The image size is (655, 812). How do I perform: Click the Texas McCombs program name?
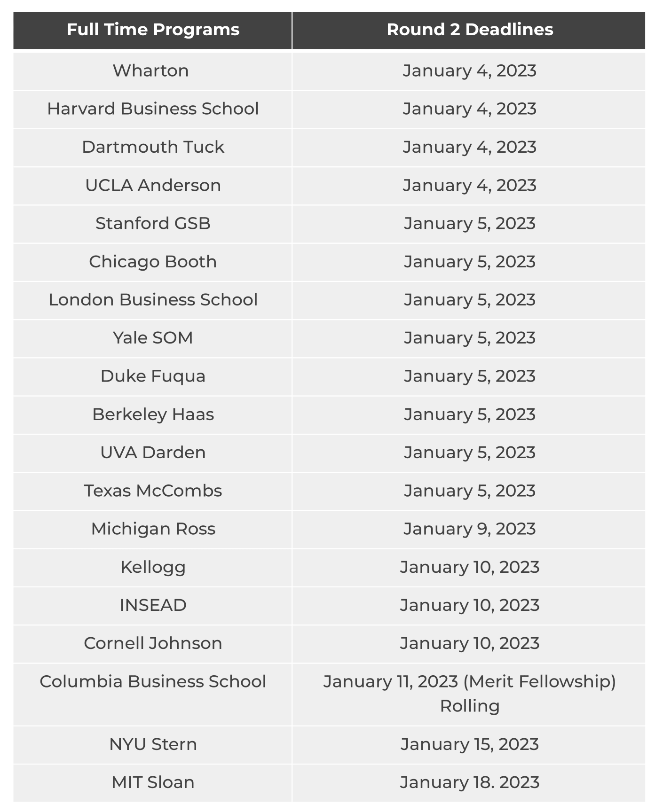(153, 491)
